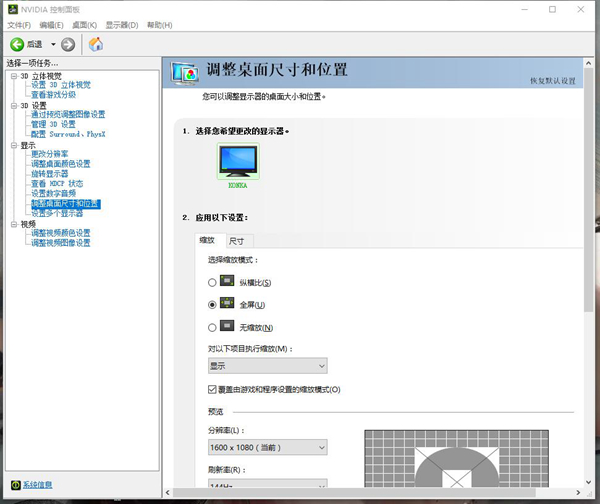Select the 全屏(U) radio button

[212, 305]
